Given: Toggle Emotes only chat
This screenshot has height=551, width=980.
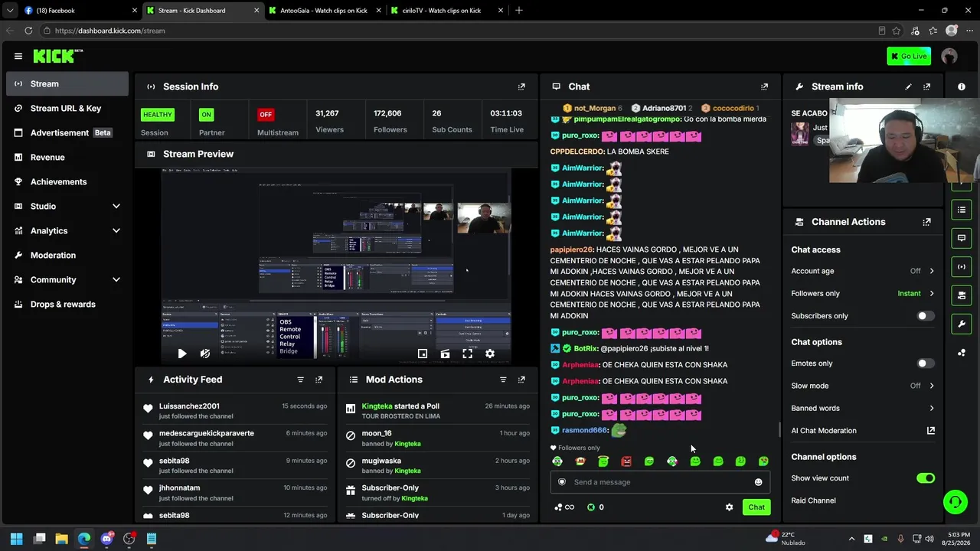Looking at the screenshot, I should [x=926, y=364].
